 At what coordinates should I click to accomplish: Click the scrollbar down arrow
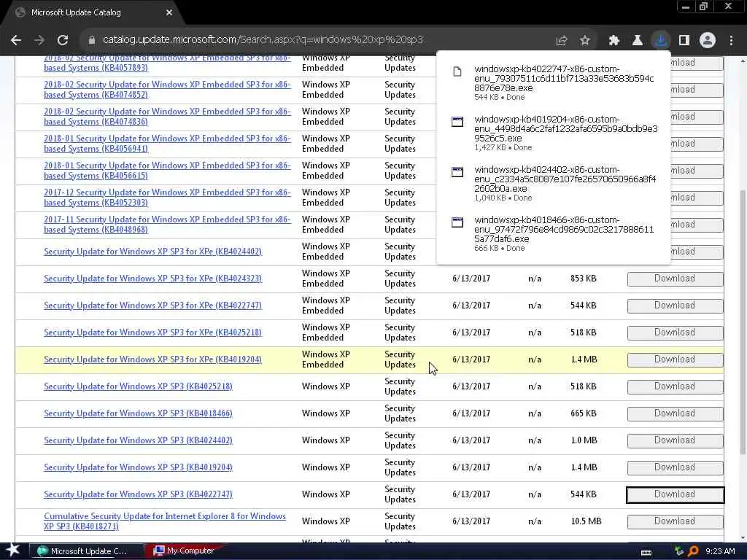coord(743,538)
